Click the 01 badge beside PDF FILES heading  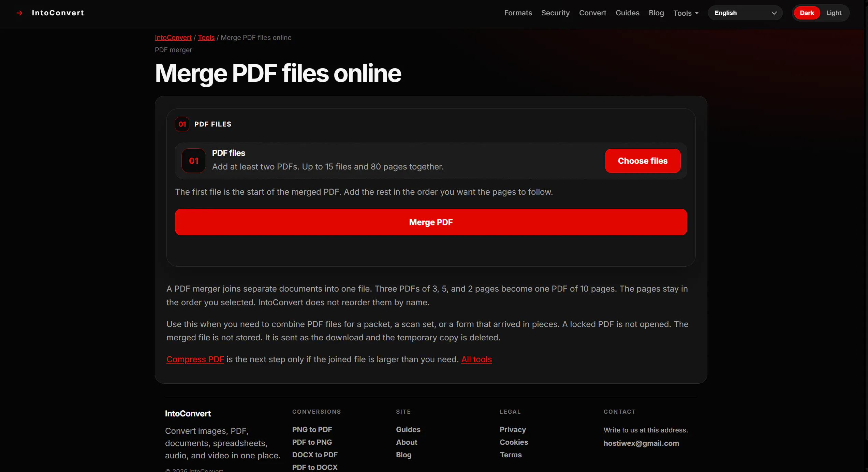(182, 124)
